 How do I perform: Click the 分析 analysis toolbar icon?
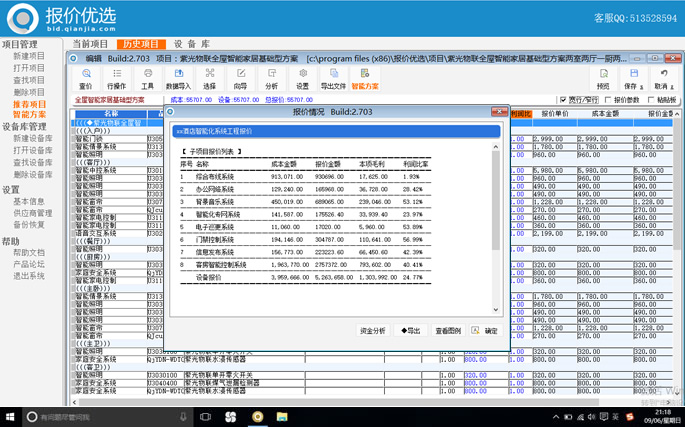[x=272, y=79]
